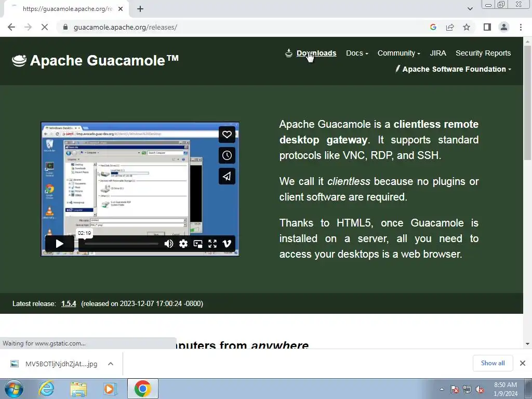This screenshot has height=399, width=532.
Task: Close the guacamole.apache.org tab
Action: (121, 9)
